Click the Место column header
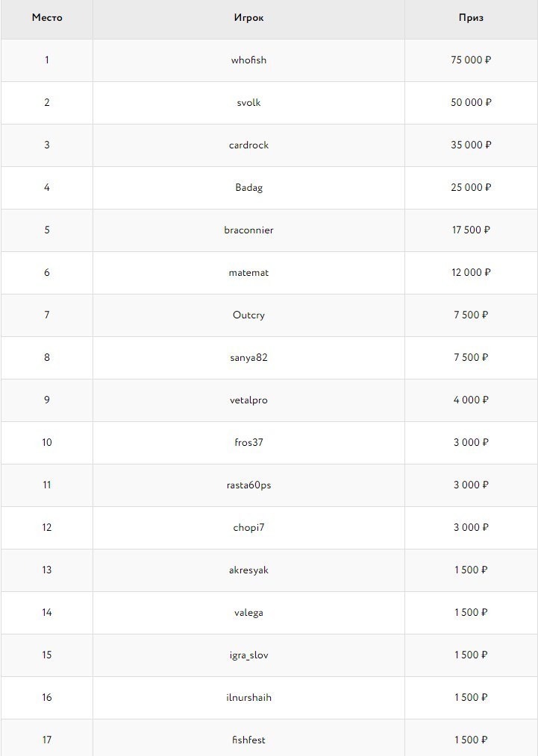 (47, 18)
